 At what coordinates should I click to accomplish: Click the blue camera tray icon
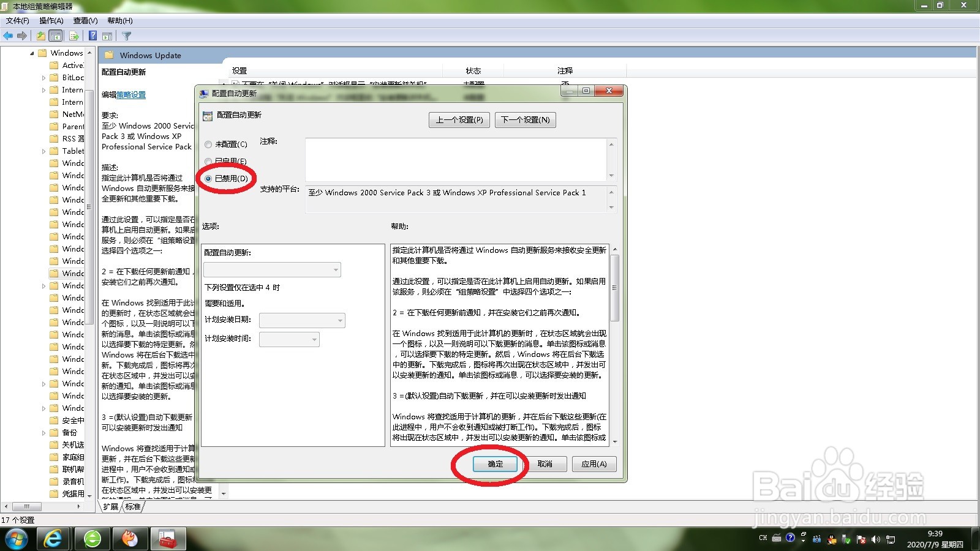pos(817,539)
